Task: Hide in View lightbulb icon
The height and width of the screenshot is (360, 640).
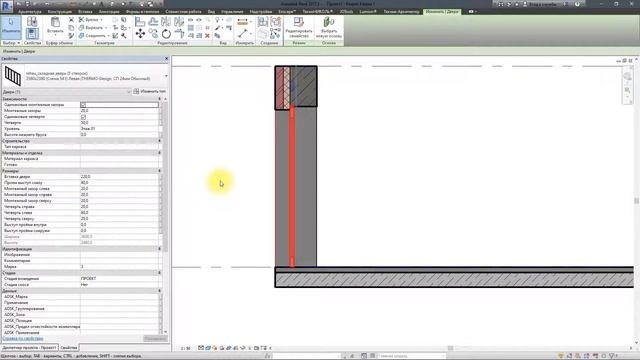Action: [x=217, y=20]
